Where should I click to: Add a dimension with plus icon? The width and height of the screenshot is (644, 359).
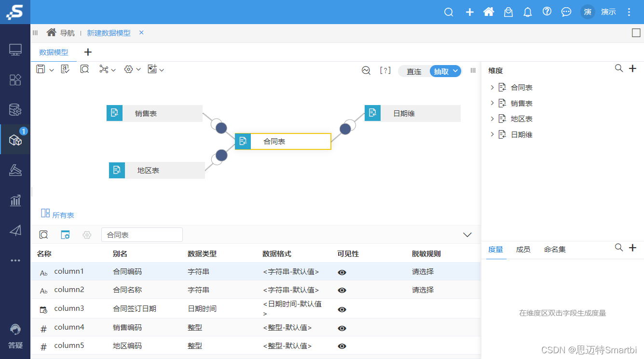point(633,68)
